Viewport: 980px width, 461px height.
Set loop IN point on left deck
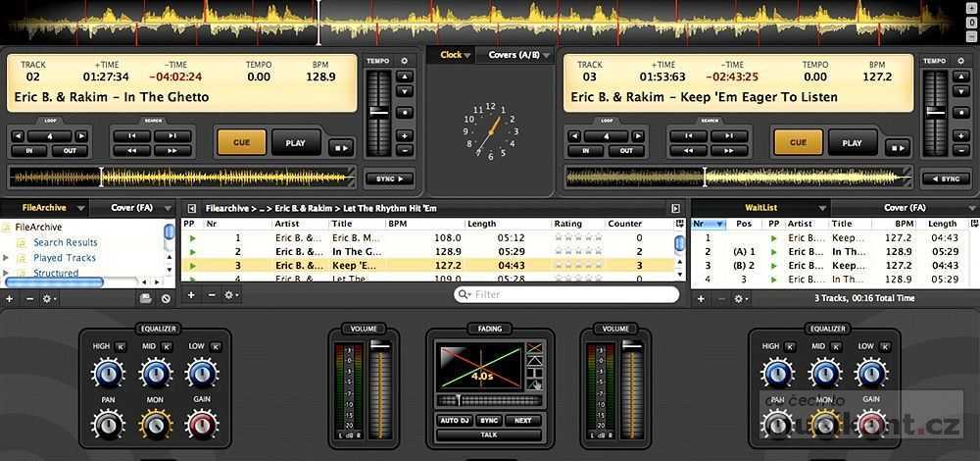[29, 151]
